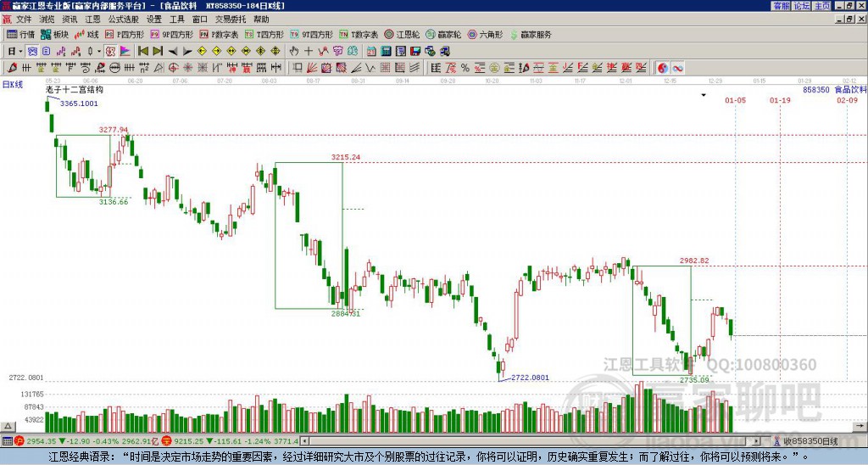Open the 板块 sectors view
Image resolution: width=868 pixels, height=465 pixels.
point(54,34)
